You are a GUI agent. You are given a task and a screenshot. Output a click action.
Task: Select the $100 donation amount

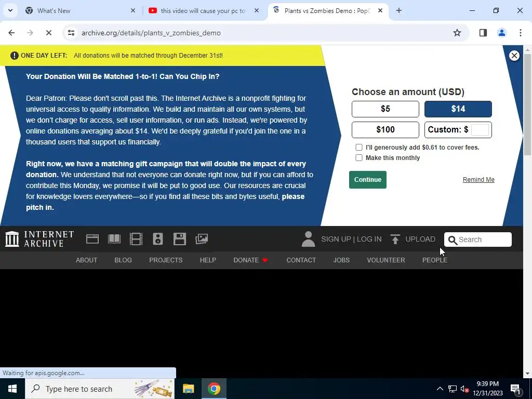385,129
